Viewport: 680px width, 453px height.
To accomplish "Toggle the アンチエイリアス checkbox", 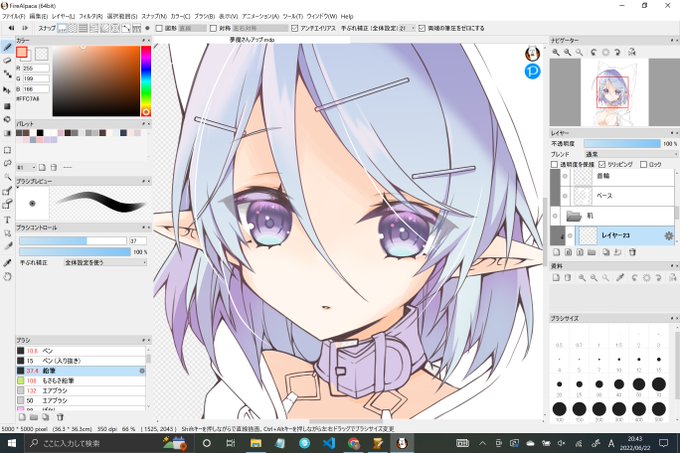I will [x=295, y=28].
